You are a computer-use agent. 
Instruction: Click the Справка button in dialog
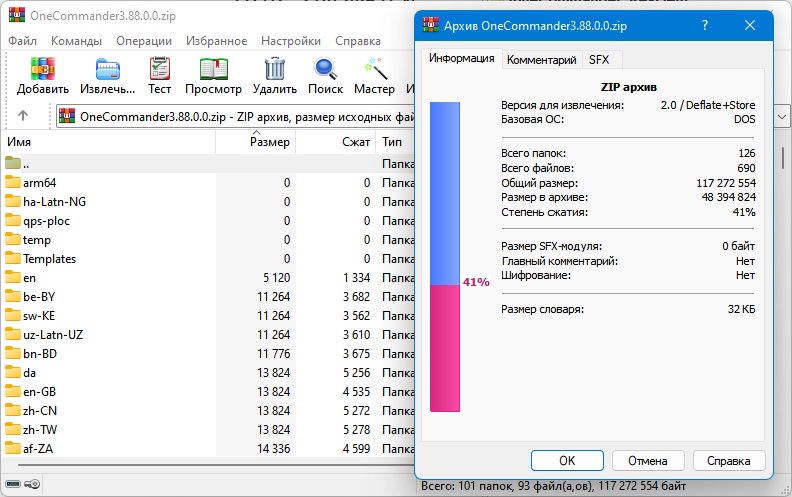point(729,461)
